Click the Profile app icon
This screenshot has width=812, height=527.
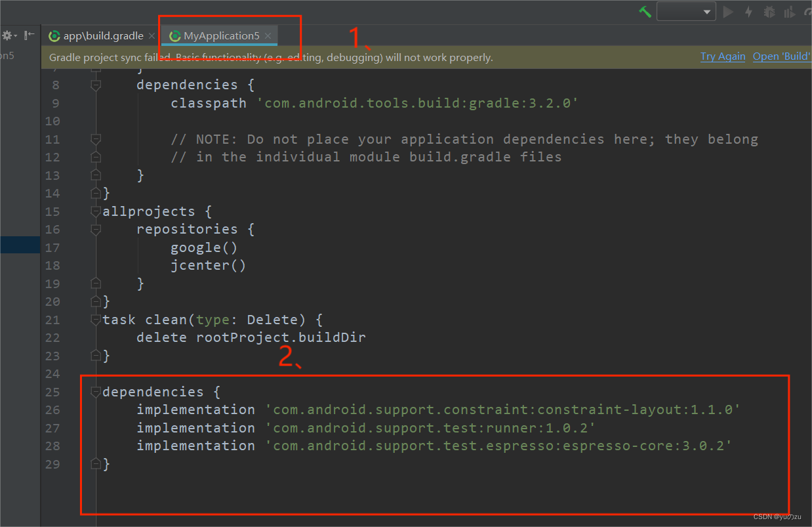tap(790, 11)
